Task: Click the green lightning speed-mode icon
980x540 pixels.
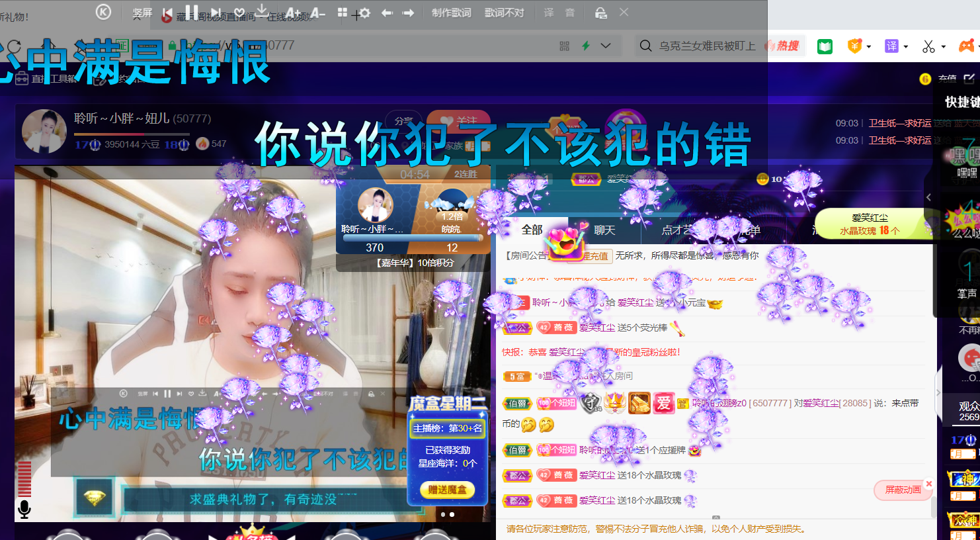Action: tap(585, 46)
